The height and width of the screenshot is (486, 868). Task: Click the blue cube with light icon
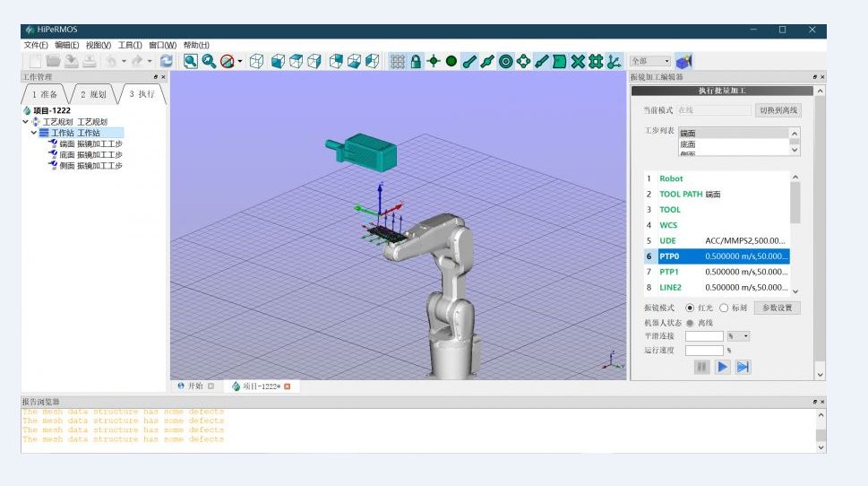click(684, 61)
